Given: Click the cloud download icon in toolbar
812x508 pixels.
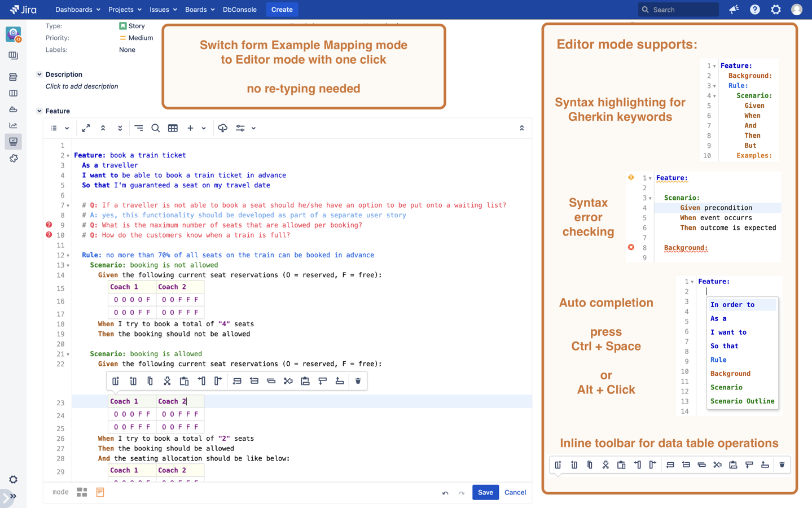Looking at the screenshot, I should (x=223, y=128).
